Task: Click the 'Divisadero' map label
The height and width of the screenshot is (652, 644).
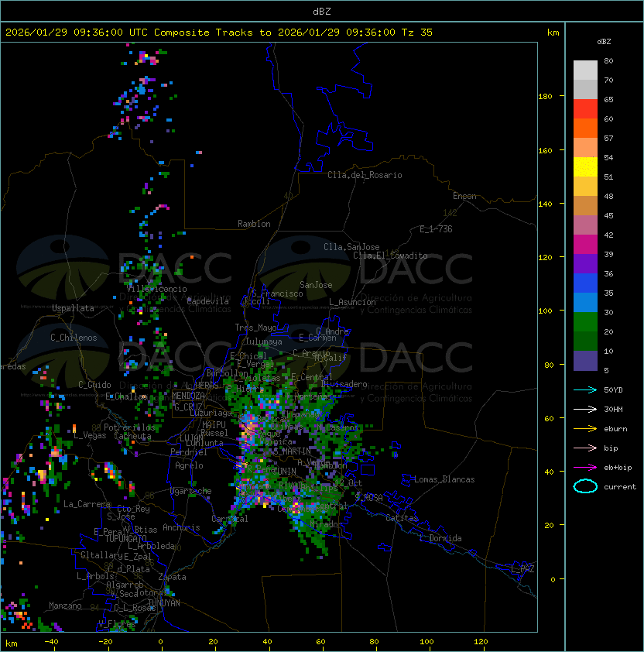Action: pyautogui.click(x=344, y=383)
